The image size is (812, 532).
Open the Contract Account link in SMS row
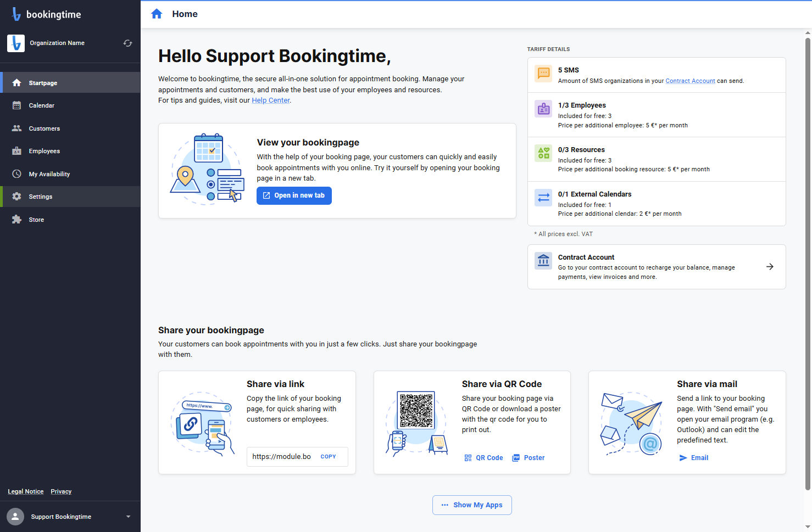[690, 81]
